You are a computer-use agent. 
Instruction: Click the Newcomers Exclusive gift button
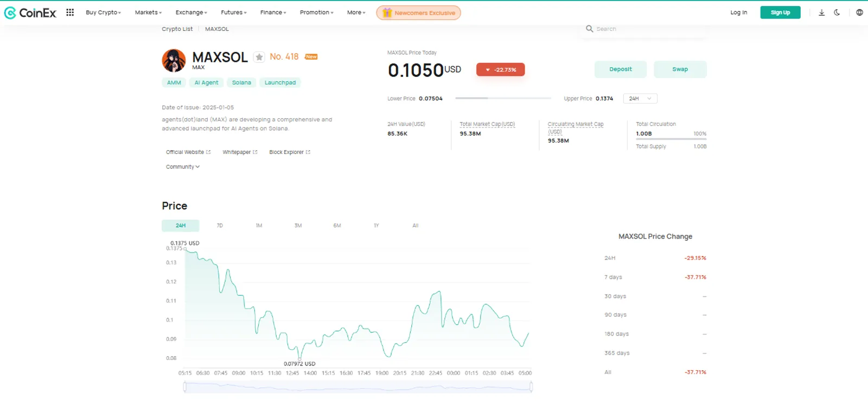click(418, 12)
